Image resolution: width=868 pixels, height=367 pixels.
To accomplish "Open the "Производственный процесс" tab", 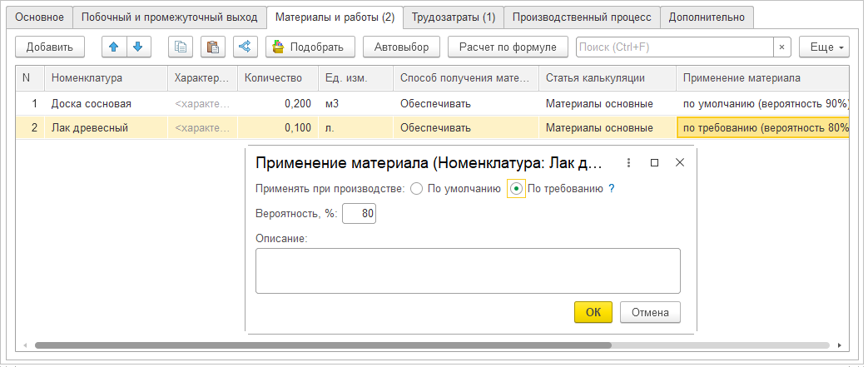I will pos(582,17).
